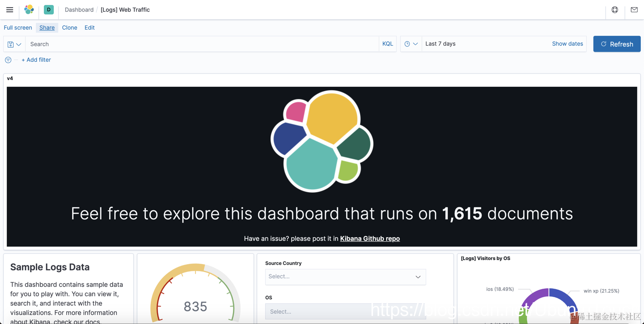
Task: Open the newsfeed mail icon
Action: point(634,9)
